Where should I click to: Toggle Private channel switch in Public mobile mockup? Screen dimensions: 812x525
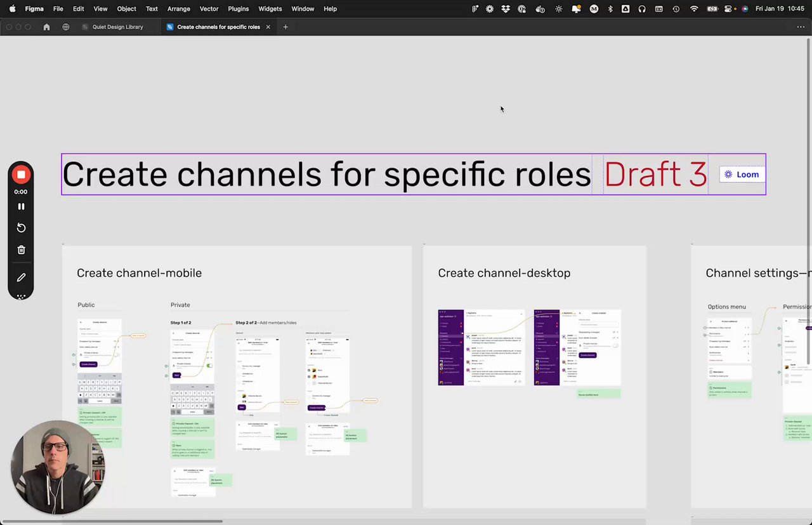116,354
